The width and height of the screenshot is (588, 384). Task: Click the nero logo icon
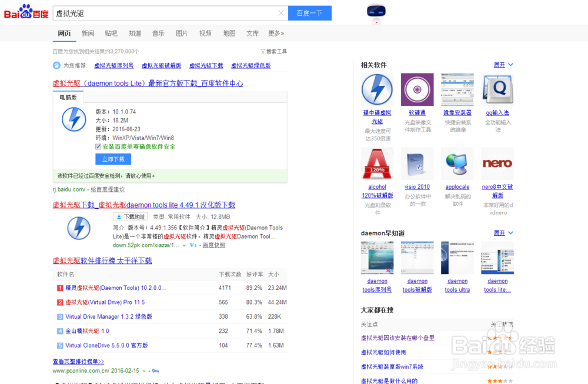pyautogui.click(x=497, y=163)
